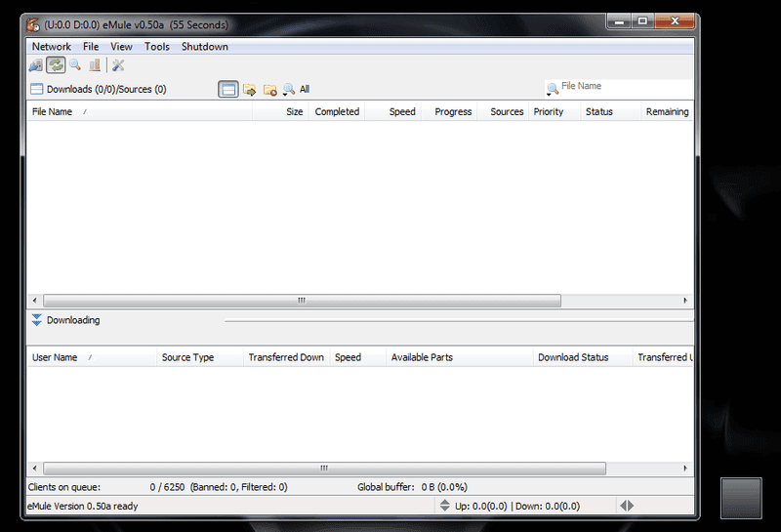Select the split window view icon
Image resolution: width=781 pixels, height=532 pixels.
228,90
